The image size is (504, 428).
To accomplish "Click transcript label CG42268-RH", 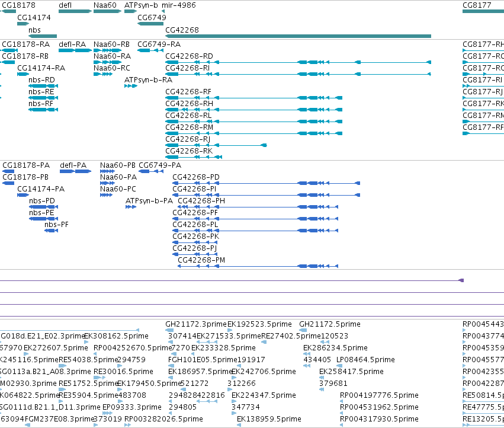I will click(189, 104).
